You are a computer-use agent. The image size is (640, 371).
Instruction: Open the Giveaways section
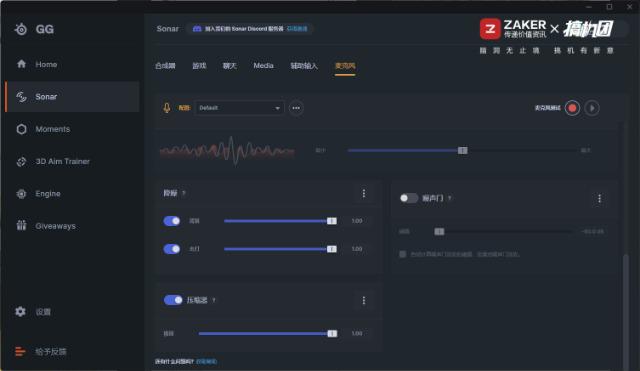(46, 226)
